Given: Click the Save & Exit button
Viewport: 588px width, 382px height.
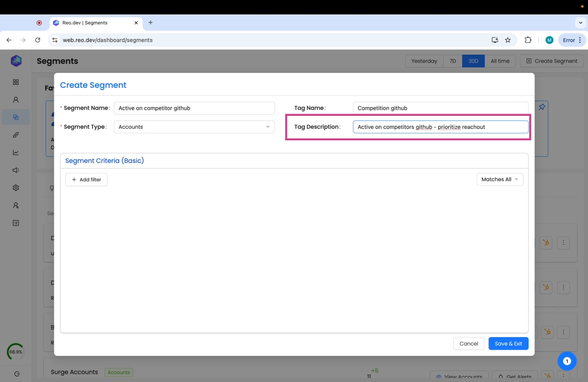Looking at the screenshot, I should point(508,343).
